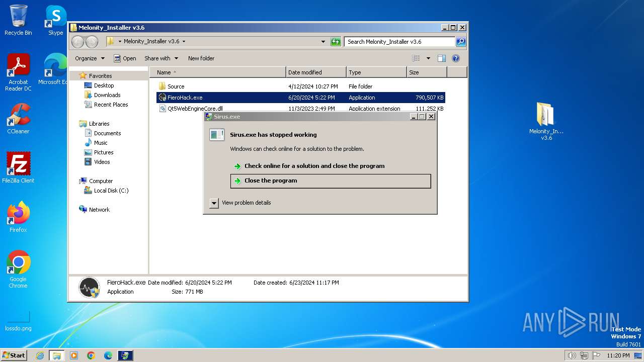
Task: Click Edge icon in taskbar
Action: click(108, 355)
